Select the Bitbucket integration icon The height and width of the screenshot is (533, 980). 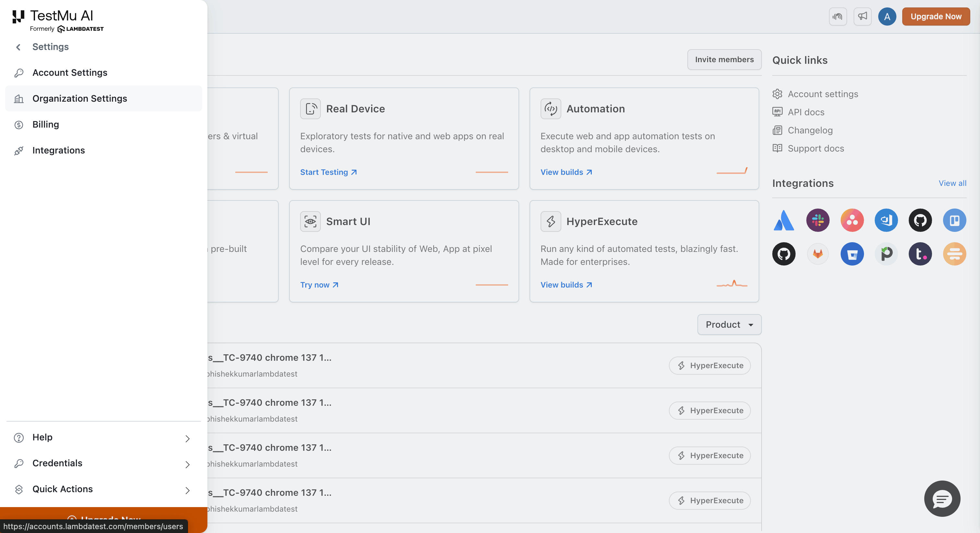point(852,254)
